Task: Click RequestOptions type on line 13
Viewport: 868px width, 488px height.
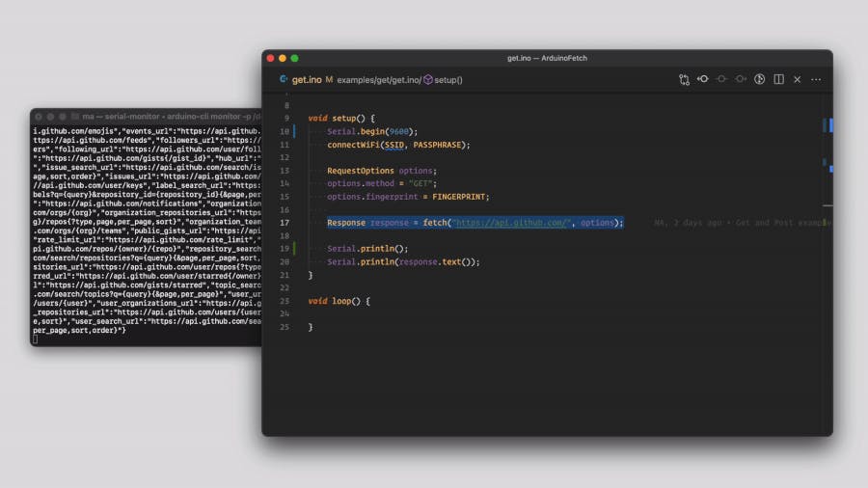Action: tap(361, 171)
